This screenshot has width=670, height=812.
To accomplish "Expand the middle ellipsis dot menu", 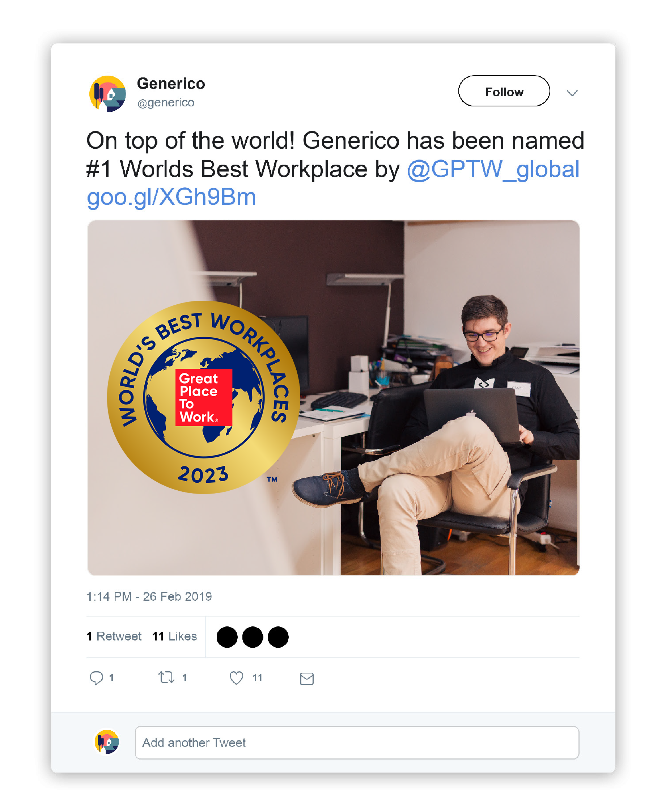I will click(253, 637).
